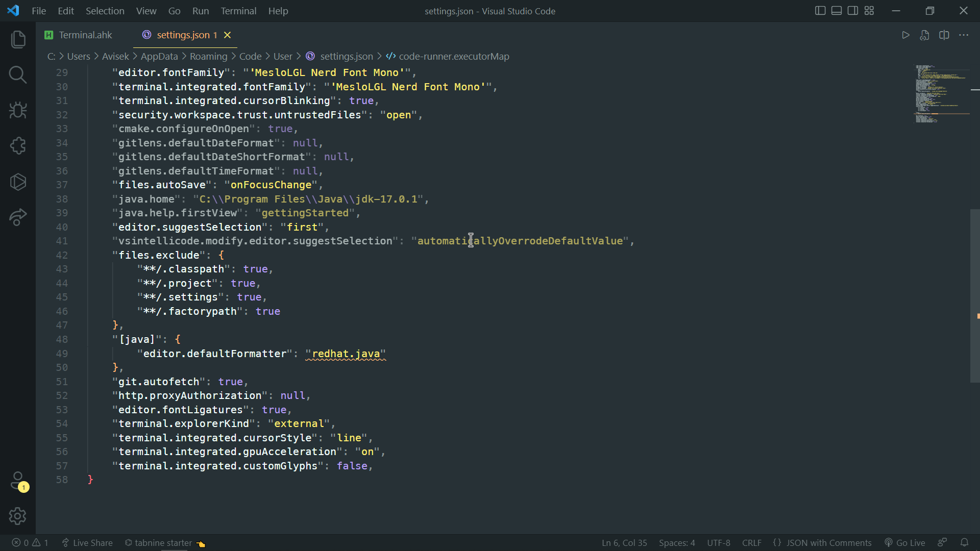Open the Terminal menu
The width and height of the screenshot is (980, 551).
point(238,11)
